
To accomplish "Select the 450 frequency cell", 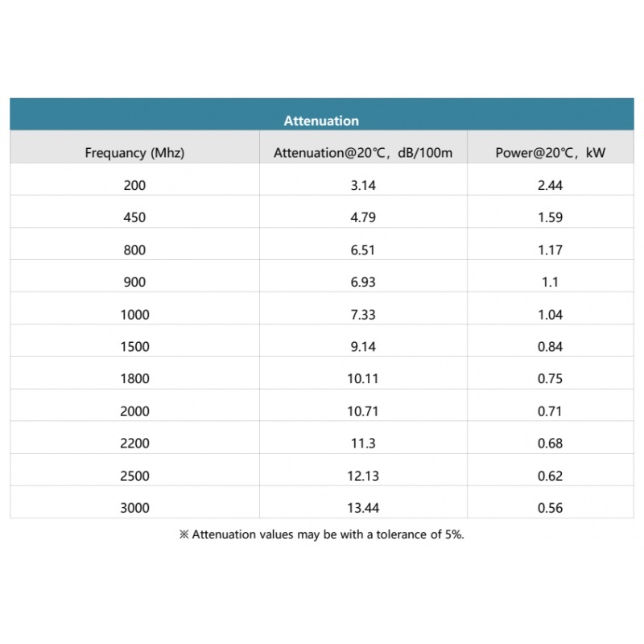I will pos(134,217).
